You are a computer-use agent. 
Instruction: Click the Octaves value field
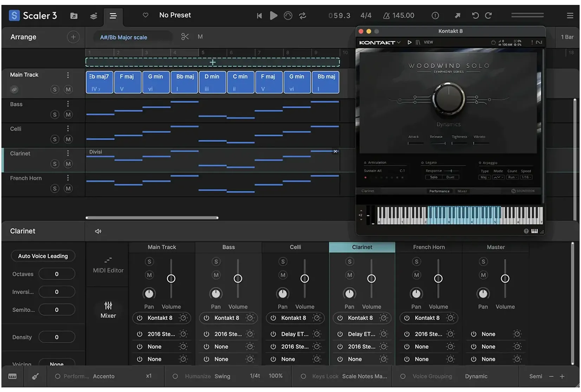tap(57, 274)
